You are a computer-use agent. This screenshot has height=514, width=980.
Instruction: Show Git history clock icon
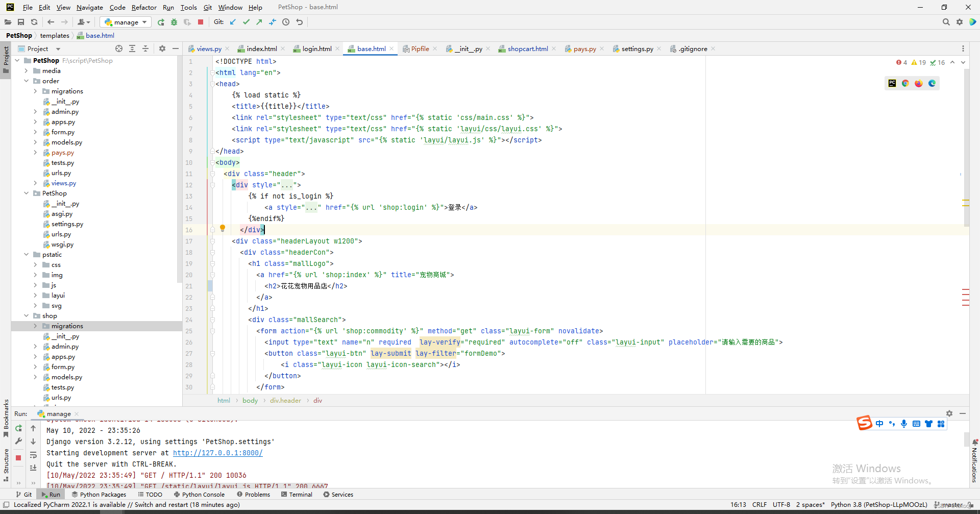(286, 22)
